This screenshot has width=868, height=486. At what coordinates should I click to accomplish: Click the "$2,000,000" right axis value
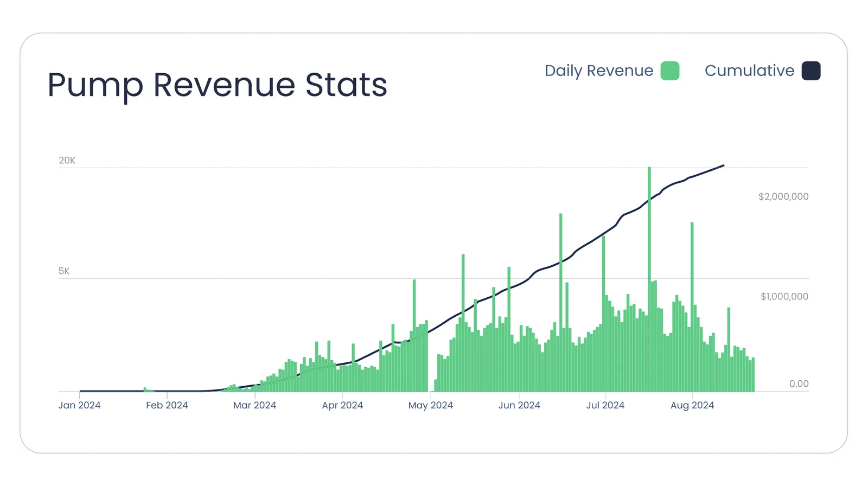(x=783, y=197)
